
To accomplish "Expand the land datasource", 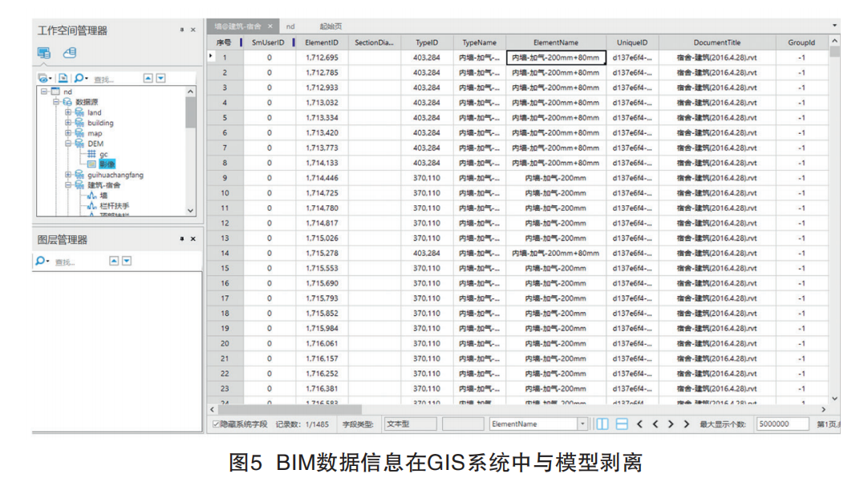I will point(68,112).
